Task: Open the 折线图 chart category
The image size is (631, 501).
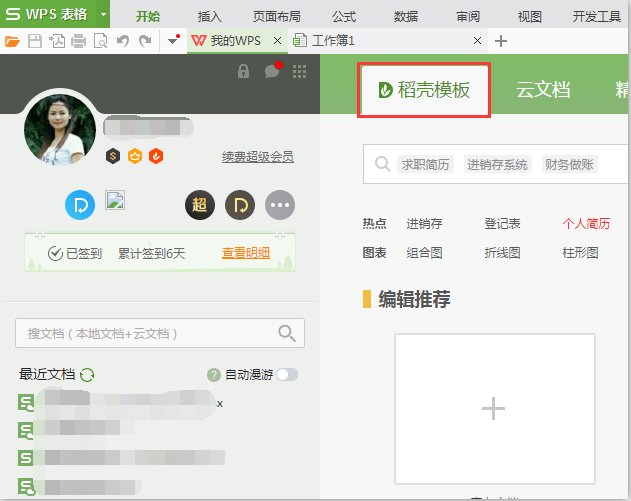Action: [502, 253]
